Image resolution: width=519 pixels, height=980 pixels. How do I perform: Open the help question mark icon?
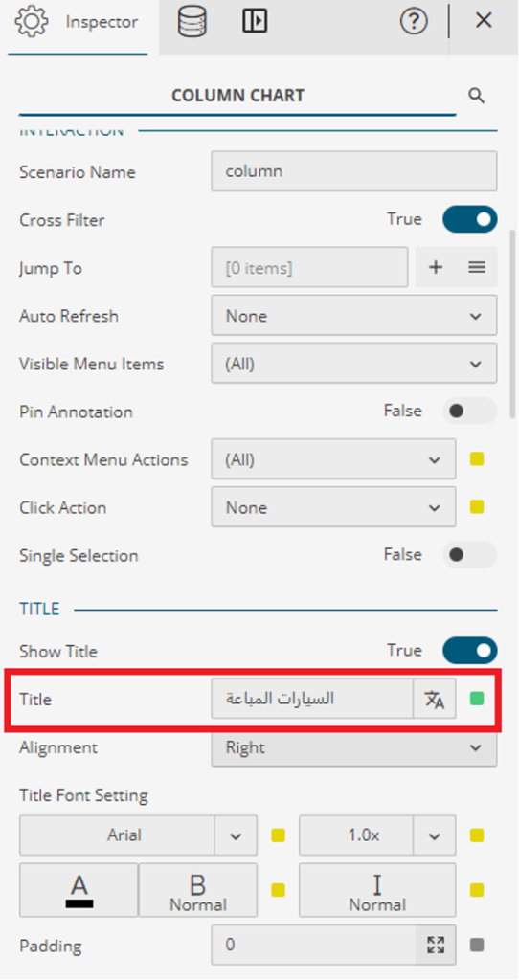click(x=414, y=22)
